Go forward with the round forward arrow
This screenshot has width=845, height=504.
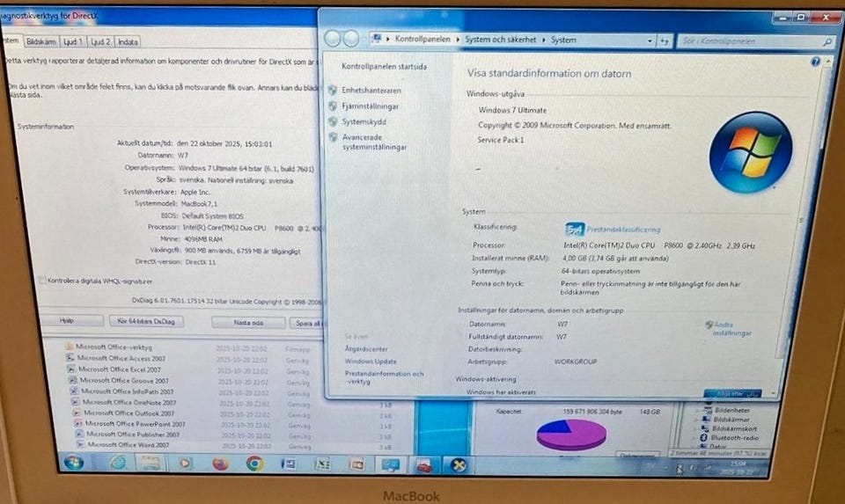point(351,39)
